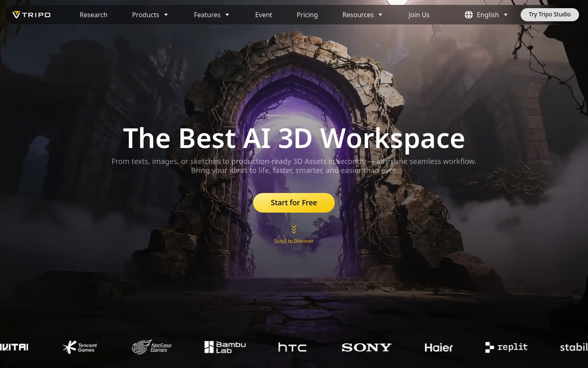Open the Features menu
This screenshot has width=588, height=368.
click(x=207, y=15)
